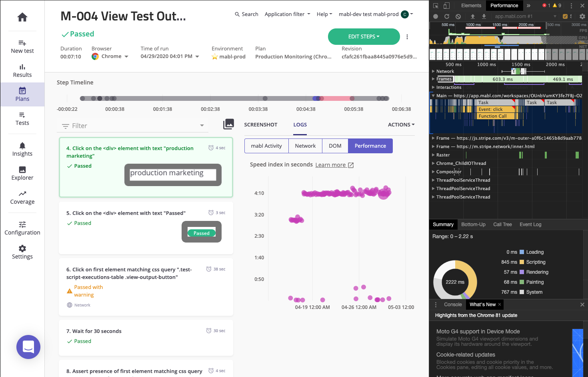
Task: Open the Bottom-Up tab
Action: [473, 225]
